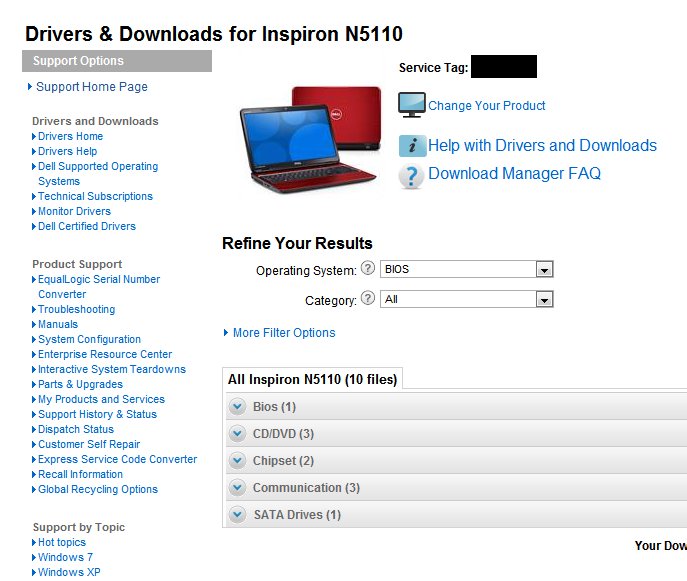This screenshot has height=581, width=687.
Task: Click the Bios (1) row label
Action: click(x=274, y=407)
